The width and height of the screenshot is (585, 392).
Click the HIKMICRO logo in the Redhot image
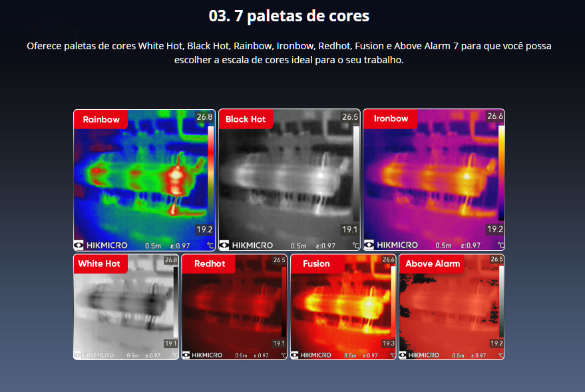pos(202,355)
